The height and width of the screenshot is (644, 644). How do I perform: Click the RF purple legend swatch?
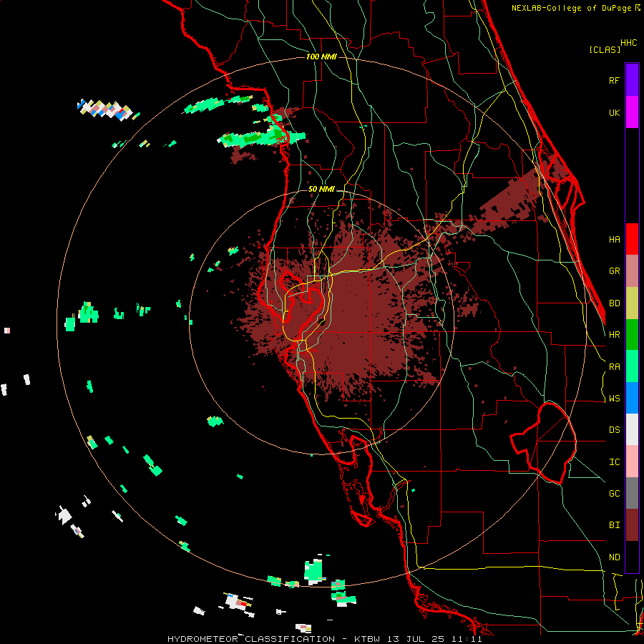632,80
